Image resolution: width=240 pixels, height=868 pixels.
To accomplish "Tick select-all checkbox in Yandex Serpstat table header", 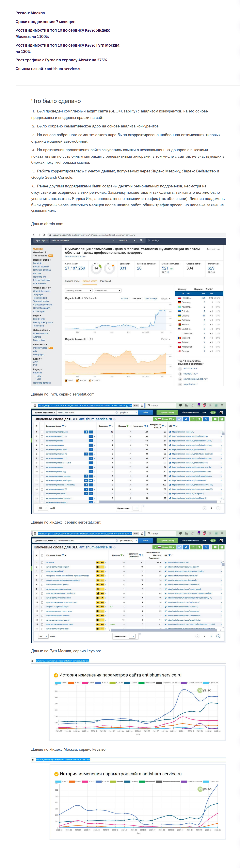I will pyautogui.click(x=42, y=555).
